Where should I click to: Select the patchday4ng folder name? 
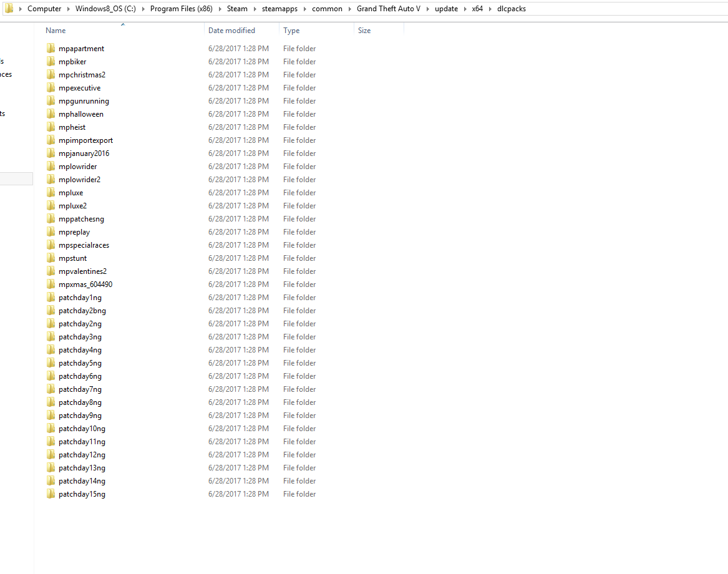coord(80,350)
